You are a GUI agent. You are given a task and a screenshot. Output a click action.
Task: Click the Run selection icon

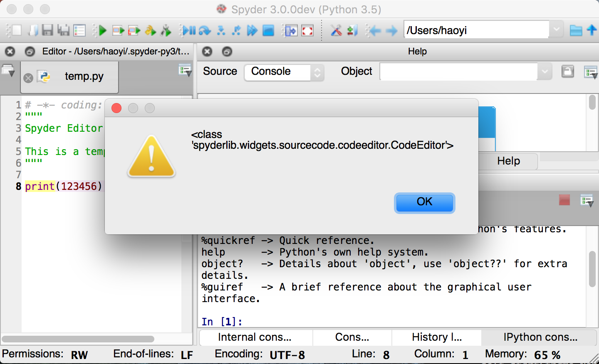[x=150, y=30]
